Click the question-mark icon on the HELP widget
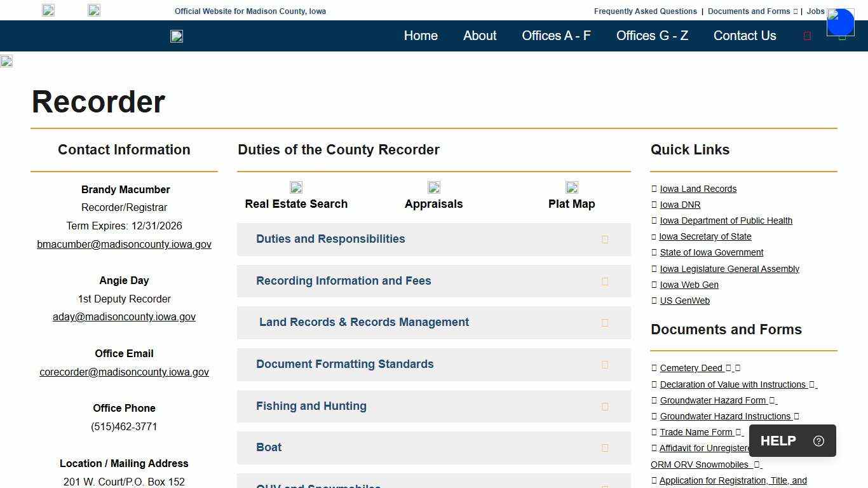Image resolution: width=868 pixels, height=488 pixels. tap(818, 440)
